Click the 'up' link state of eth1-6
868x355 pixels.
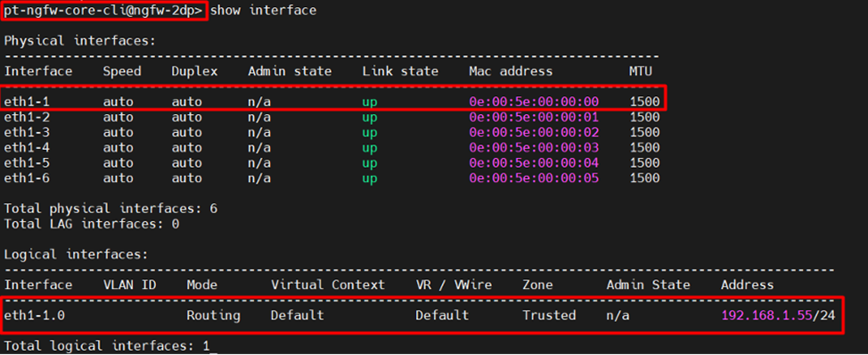coord(370,179)
